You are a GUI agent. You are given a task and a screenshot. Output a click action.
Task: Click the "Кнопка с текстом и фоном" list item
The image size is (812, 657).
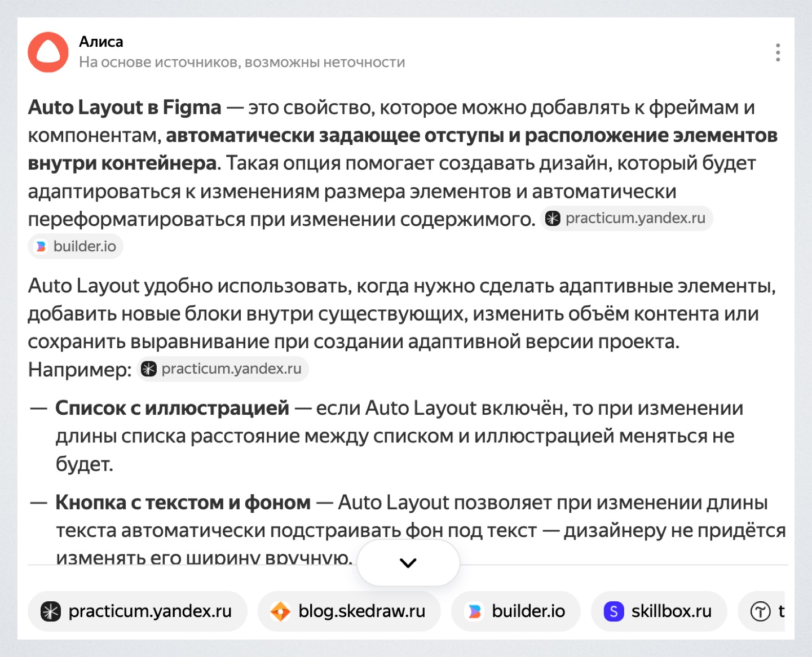click(183, 503)
